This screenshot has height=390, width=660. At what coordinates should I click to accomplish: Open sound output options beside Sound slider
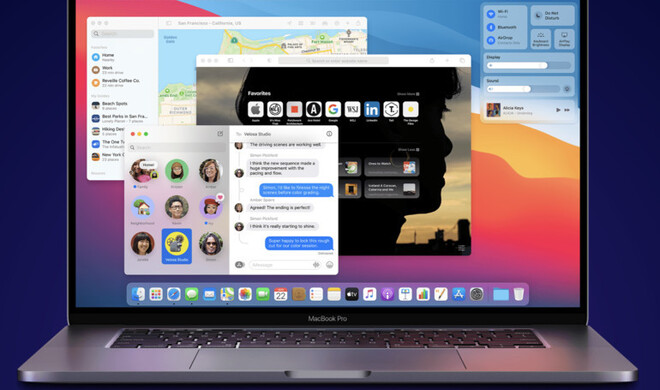click(x=567, y=89)
